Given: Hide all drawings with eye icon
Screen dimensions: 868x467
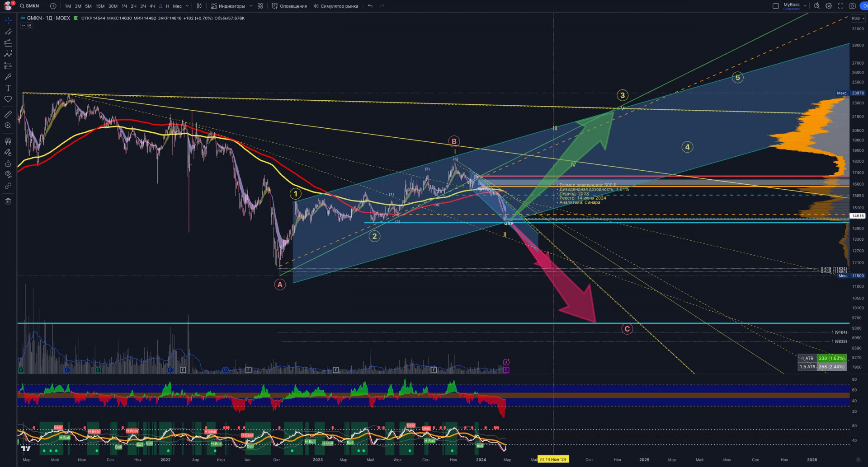Looking at the screenshot, I should [x=8, y=174].
